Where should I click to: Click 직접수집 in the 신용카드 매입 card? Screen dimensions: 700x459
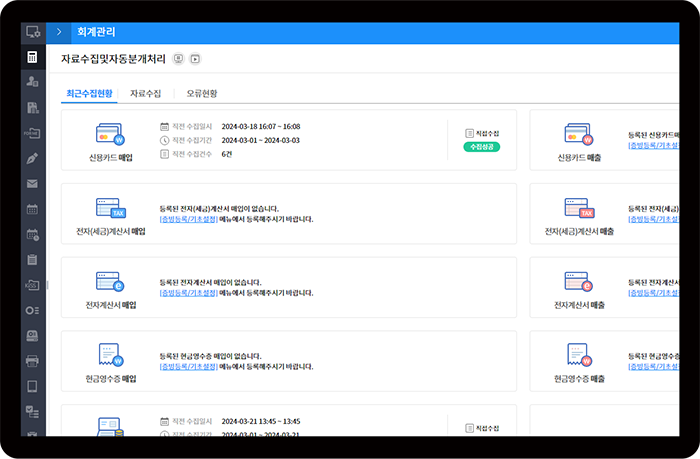point(482,133)
